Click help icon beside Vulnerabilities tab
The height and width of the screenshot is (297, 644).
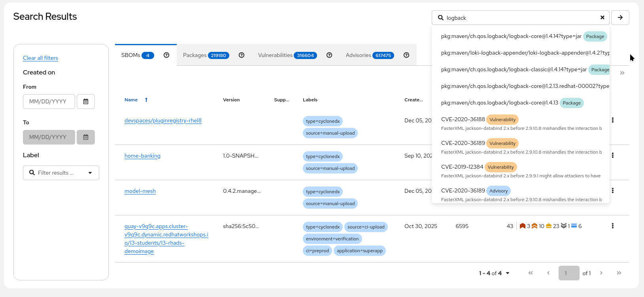(329, 55)
